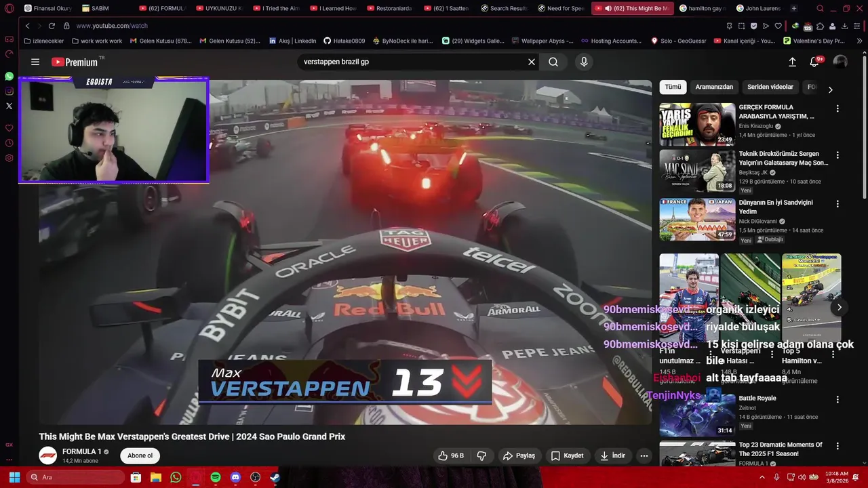868x488 pixels.
Task: Reload the page with the refresh icon
Action: tap(52, 26)
